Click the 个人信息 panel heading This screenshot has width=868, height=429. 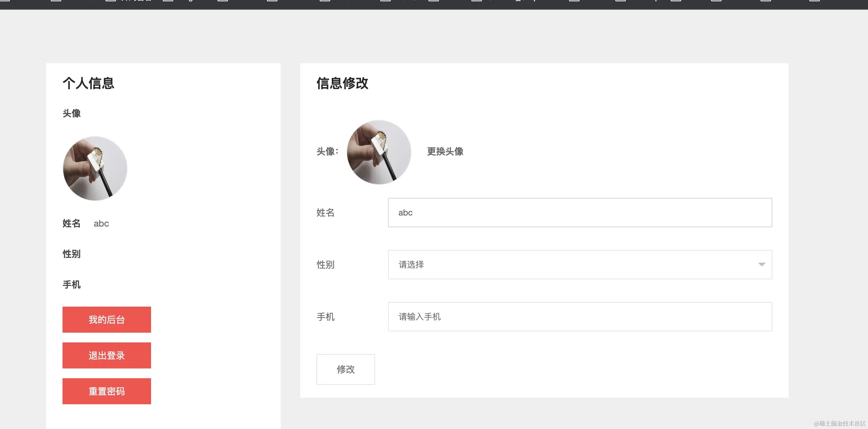coord(88,84)
